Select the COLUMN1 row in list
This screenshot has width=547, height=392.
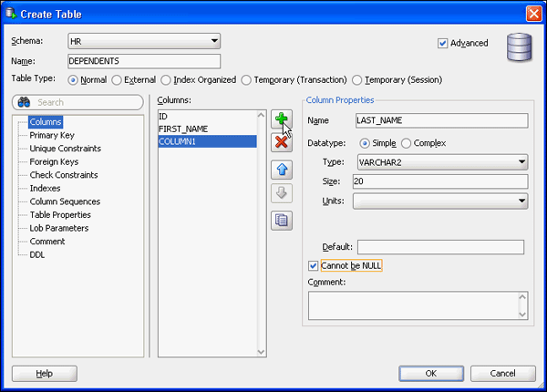click(207, 141)
